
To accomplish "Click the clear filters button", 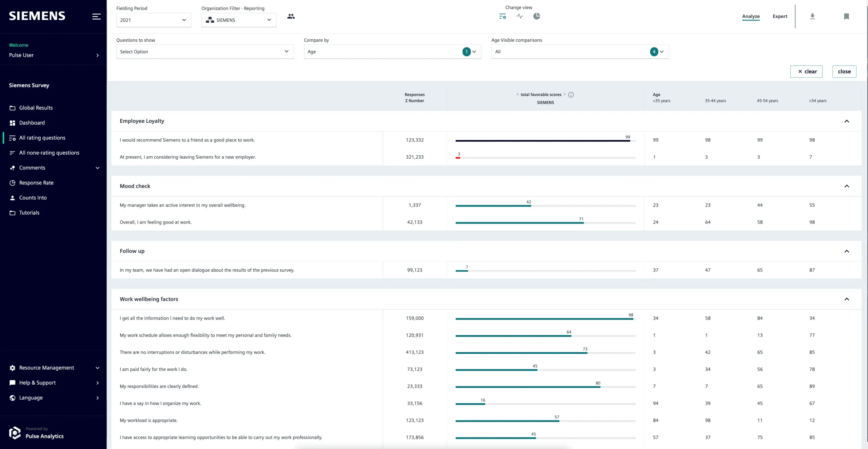I will tap(806, 72).
